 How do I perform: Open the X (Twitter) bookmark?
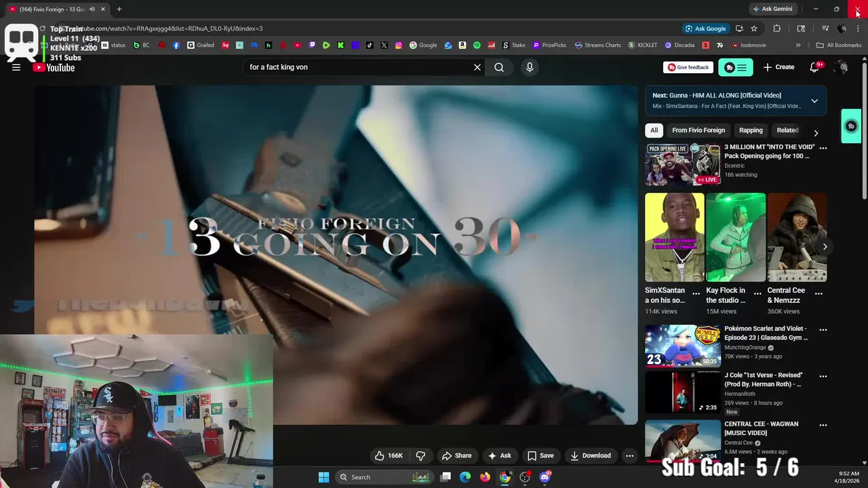tap(384, 45)
